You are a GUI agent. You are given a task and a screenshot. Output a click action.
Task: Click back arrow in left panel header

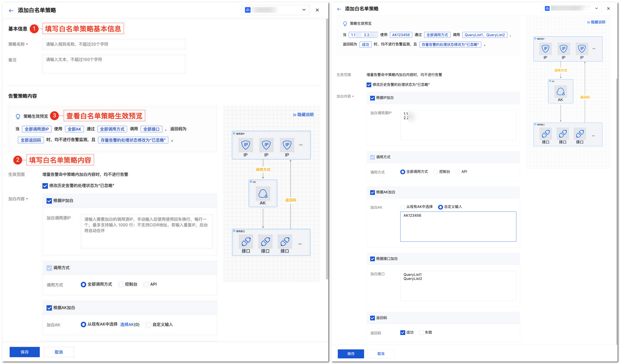coord(11,10)
